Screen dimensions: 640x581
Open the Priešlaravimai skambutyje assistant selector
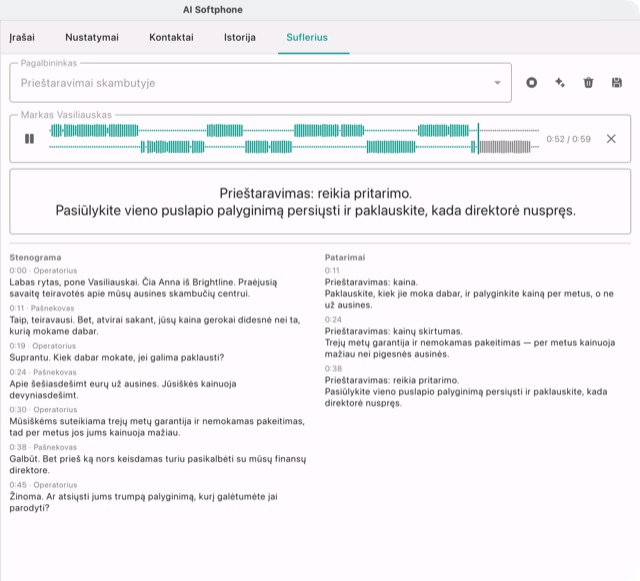tap(260, 83)
